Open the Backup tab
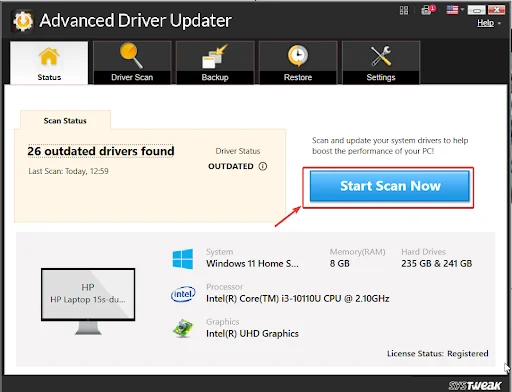The width and height of the screenshot is (512, 392). tap(215, 63)
